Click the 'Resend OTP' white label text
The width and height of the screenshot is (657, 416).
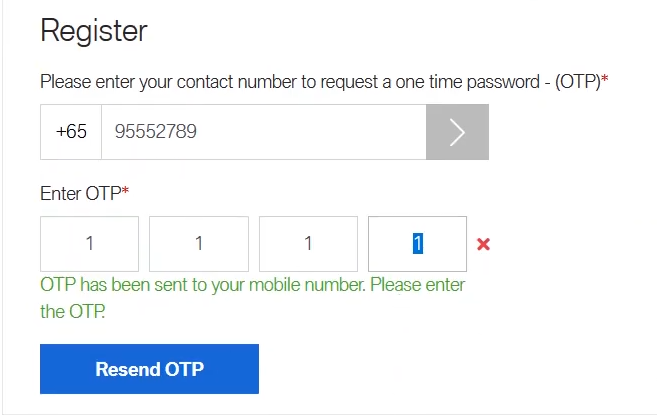[x=150, y=369]
